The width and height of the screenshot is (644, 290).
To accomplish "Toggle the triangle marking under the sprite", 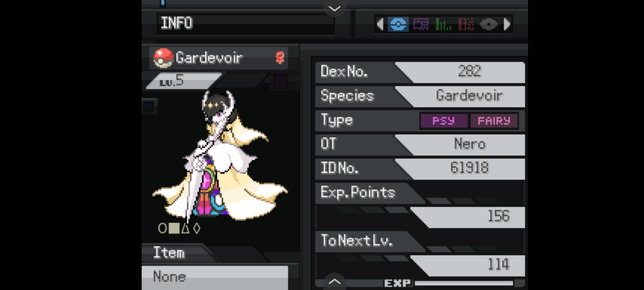I will pyautogui.click(x=185, y=228).
